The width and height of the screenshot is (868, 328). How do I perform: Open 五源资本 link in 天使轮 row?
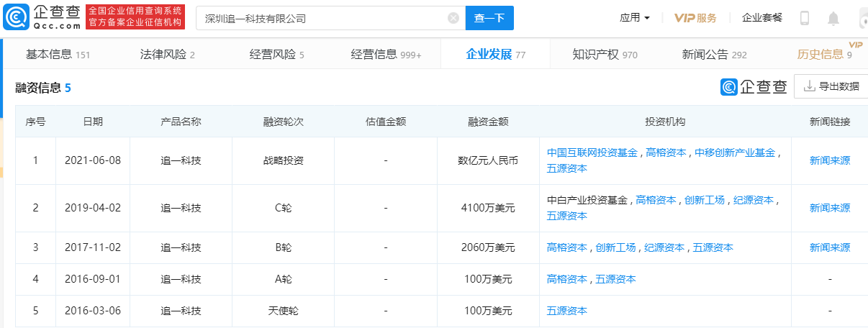coord(567,311)
